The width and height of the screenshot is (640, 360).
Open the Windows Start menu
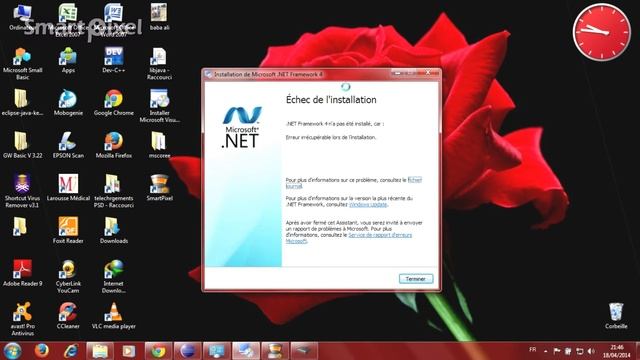coord(12,351)
